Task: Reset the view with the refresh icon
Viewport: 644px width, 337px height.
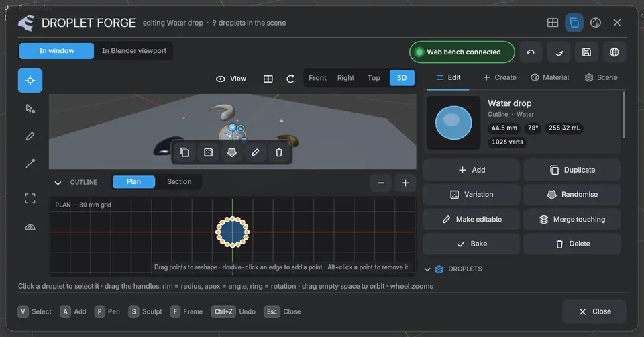Action: point(290,79)
